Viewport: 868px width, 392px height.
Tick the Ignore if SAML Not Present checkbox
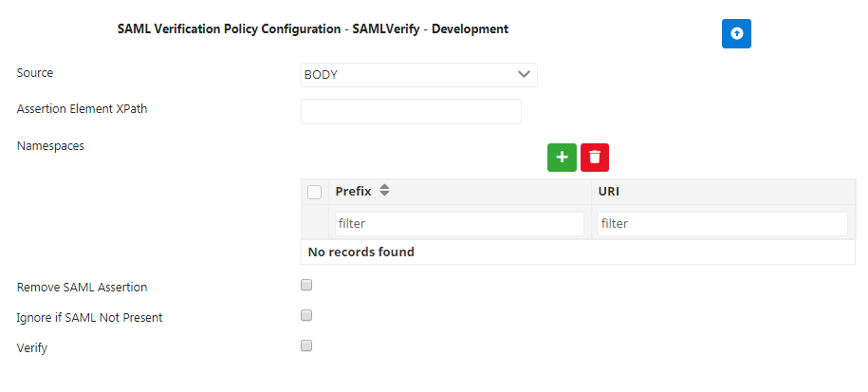[306, 315]
